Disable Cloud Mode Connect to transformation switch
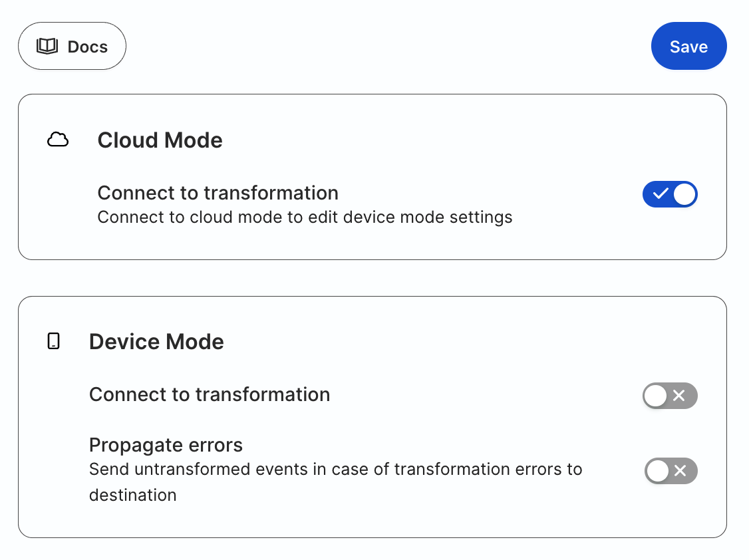 [x=670, y=194]
